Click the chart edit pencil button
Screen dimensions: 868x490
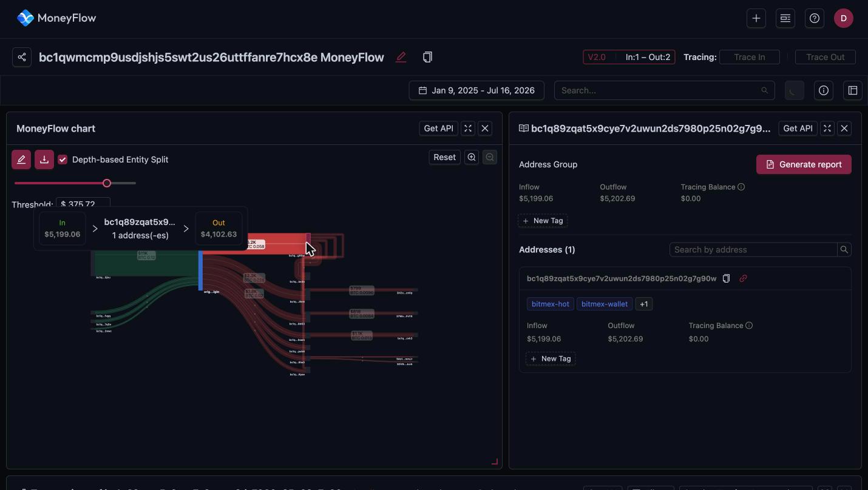pyautogui.click(x=21, y=159)
